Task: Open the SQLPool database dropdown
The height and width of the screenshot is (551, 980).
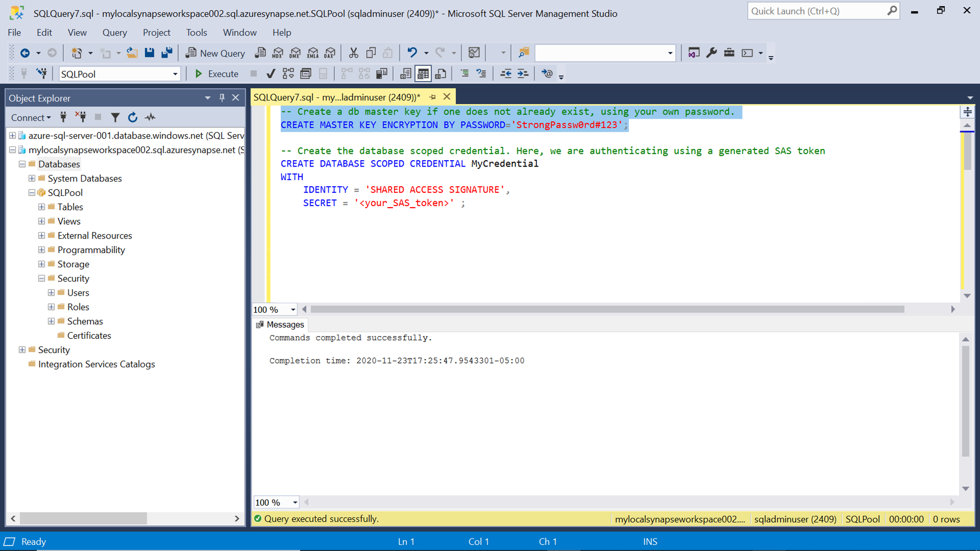Action: 175,74
